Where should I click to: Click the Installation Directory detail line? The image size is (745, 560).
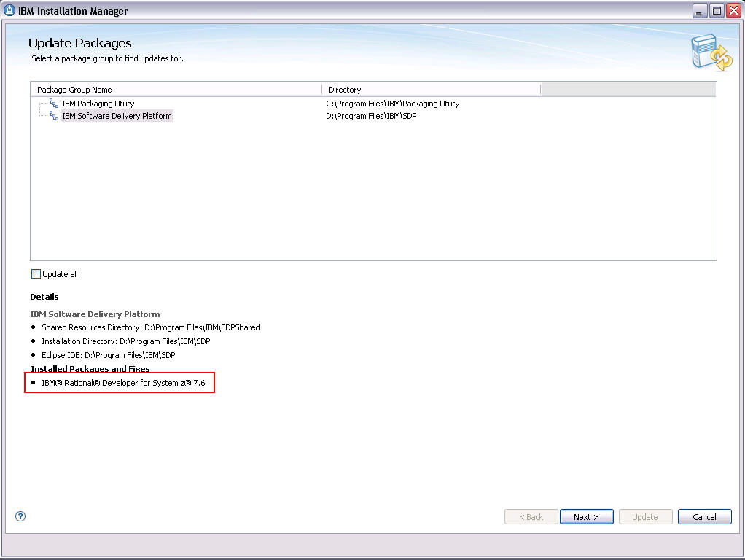pyautogui.click(x=126, y=341)
